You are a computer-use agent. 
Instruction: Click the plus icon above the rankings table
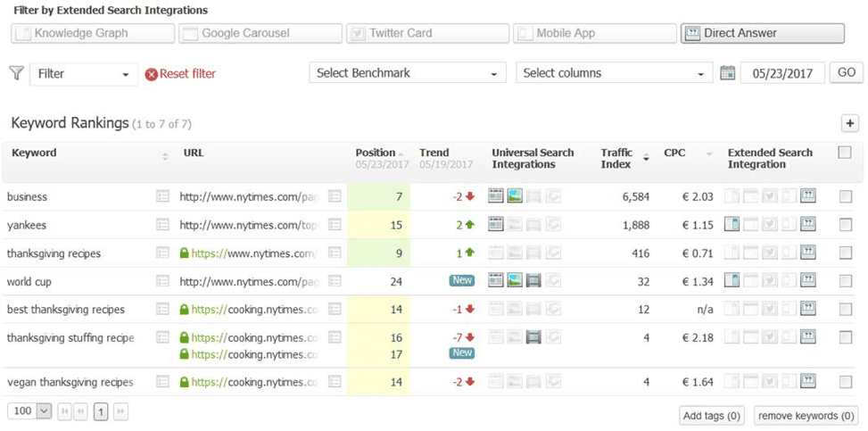click(849, 123)
